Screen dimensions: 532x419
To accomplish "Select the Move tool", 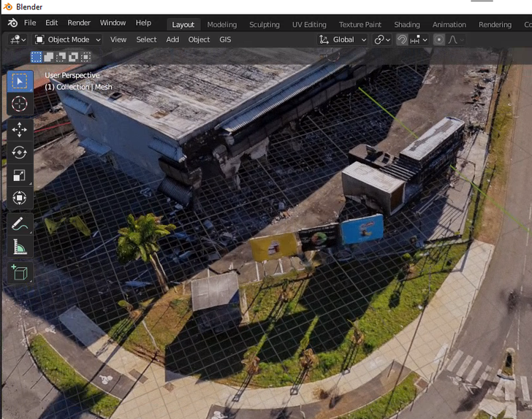I will tap(20, 129).
